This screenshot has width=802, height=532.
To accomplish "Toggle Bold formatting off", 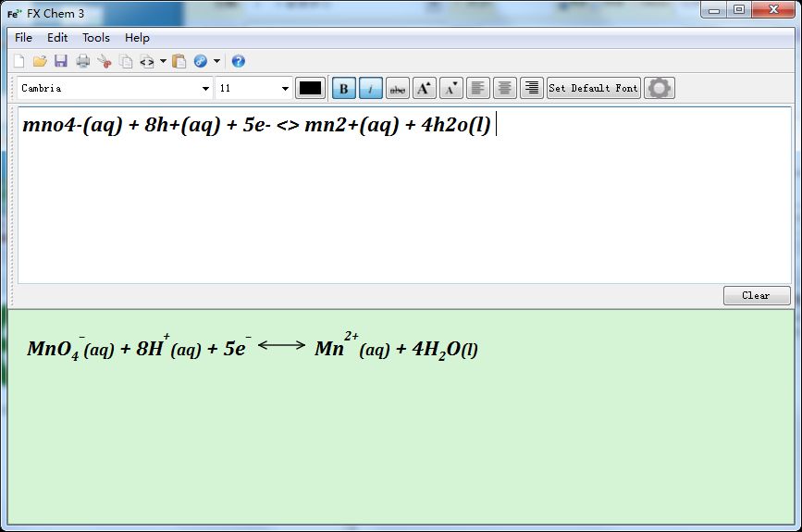I will pyautogui.click(x=344, y=88).
